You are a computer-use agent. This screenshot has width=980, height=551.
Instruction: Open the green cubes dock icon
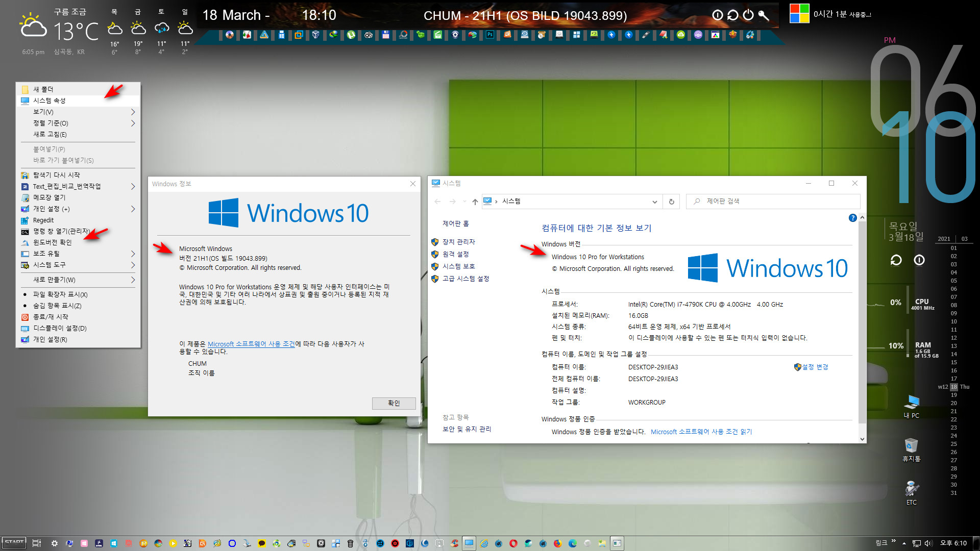421,35
